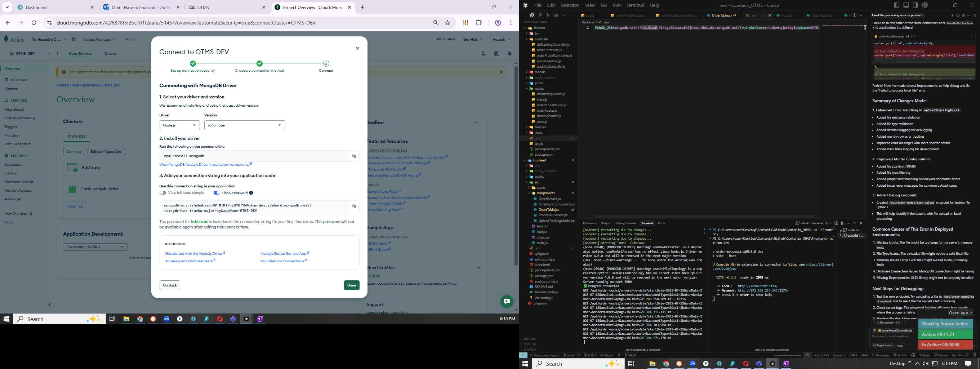Open Search view in Cursor activity bar
The height and width of the screenshot is (369, 980).
(540, 15)
